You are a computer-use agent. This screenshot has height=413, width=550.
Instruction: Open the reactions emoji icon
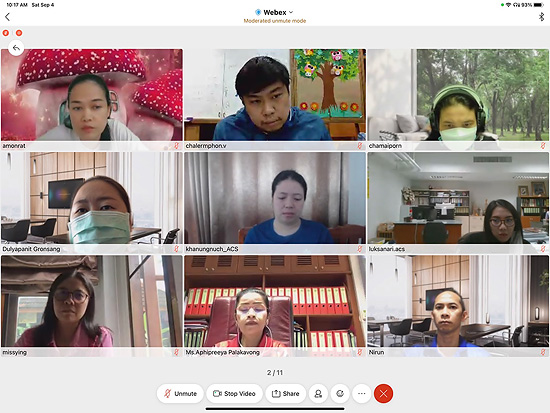pyautogui.click(x=340, y=393)
